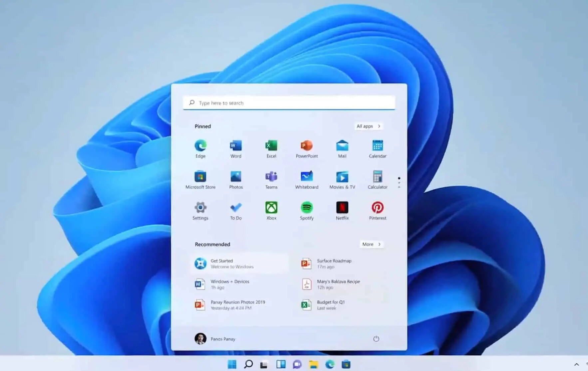Image resolution: width=588 pixels, height=371 pixels.
Task: Open Task View on the taskbar
Action: (x=264, y=364)
